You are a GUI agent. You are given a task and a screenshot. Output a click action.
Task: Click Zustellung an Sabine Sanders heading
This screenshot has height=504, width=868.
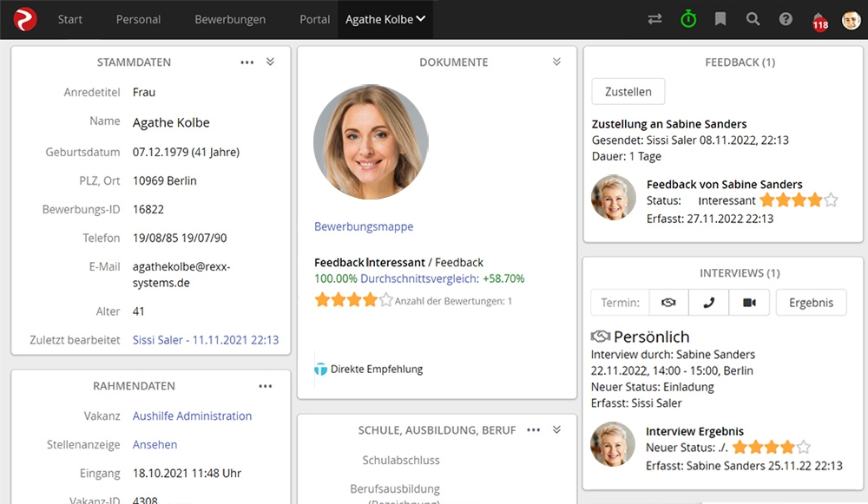669,124
